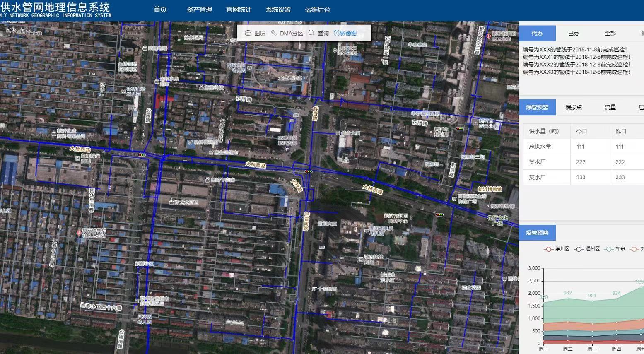Click the hospital cross marker near 新安镇社区
The width and height of the screenshot is (644, 354).
coord(79,233)
